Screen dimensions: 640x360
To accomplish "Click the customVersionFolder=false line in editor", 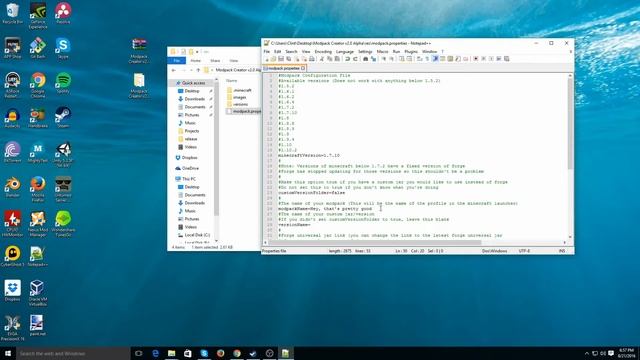I will pos(312,193).
